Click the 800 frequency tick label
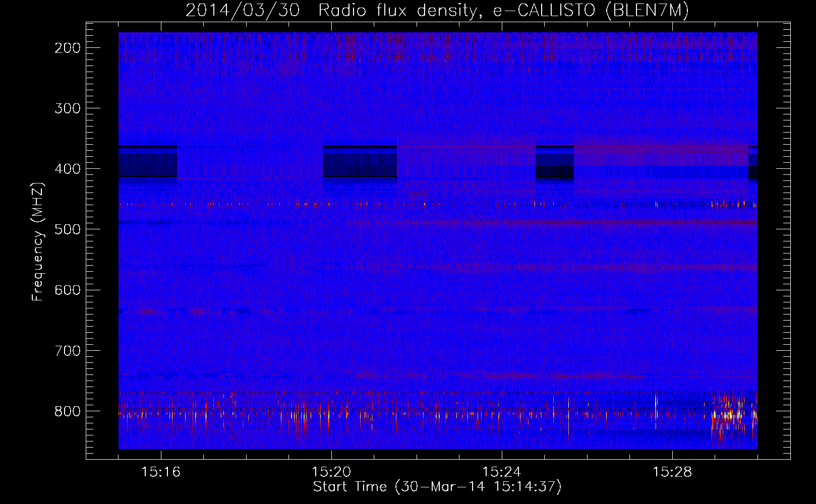The image size is (816, 504). coord(67,411)
